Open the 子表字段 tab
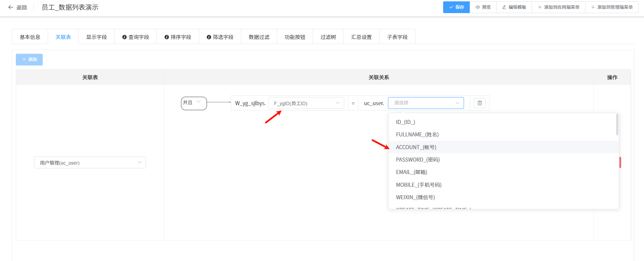The height and width of the screenshot is (261, 644). point(397,37)
